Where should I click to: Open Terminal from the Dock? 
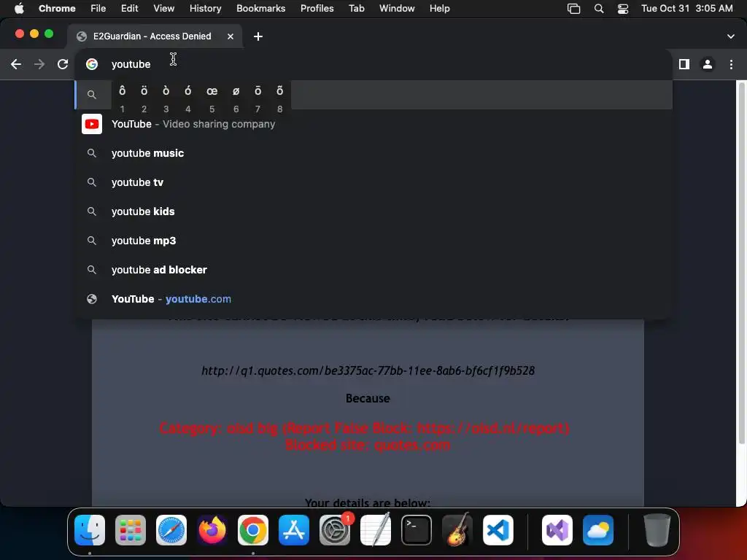point(417,530)
